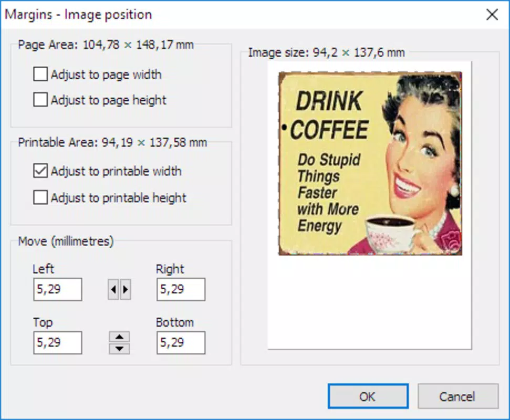Image resolution: width=510 pixels, height=420 pixels.
Task: Click the Cancel button
Action: (x=458, y=396)
